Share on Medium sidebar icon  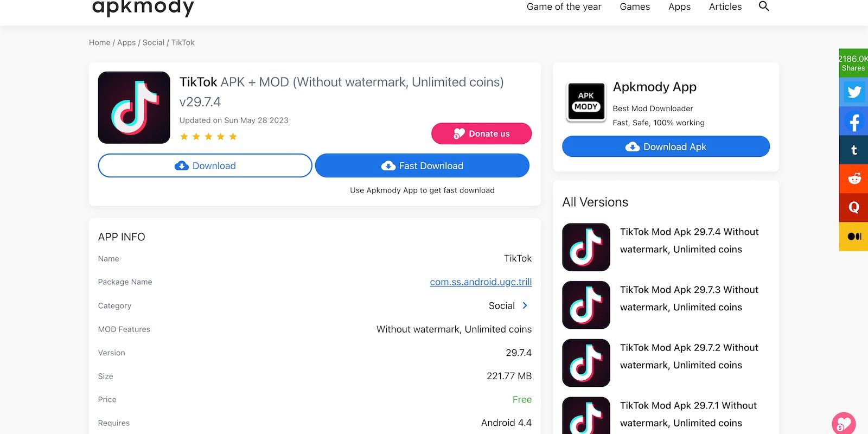tap(854, 237)
